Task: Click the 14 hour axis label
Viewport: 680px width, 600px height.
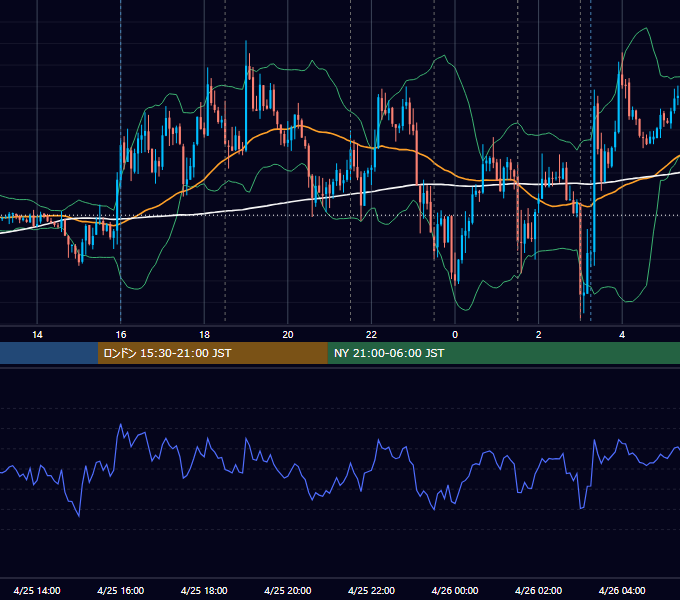Action: (x=37, y=335)
